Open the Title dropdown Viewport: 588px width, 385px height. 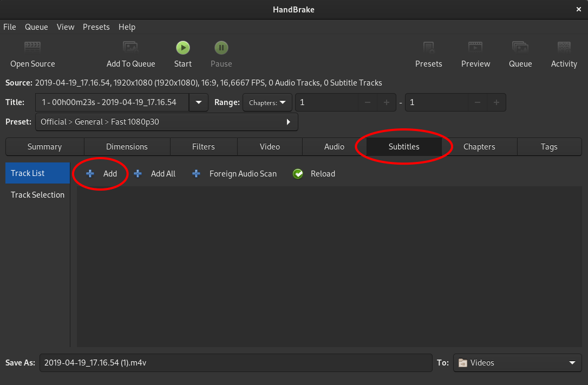(x=198, y=102)
